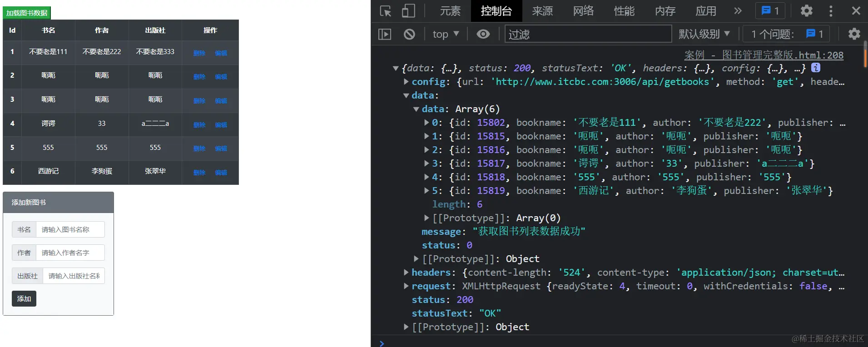Expand array item 3 with id 15817
Viewport: 868px width, 347px height.
pyautogui.click(x=427, y=164)
